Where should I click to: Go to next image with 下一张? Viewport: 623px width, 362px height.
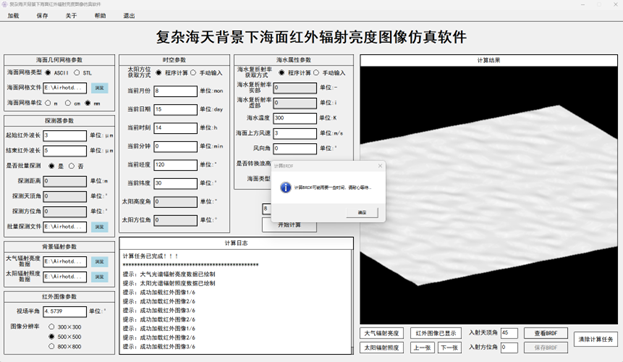pos(449,348)
